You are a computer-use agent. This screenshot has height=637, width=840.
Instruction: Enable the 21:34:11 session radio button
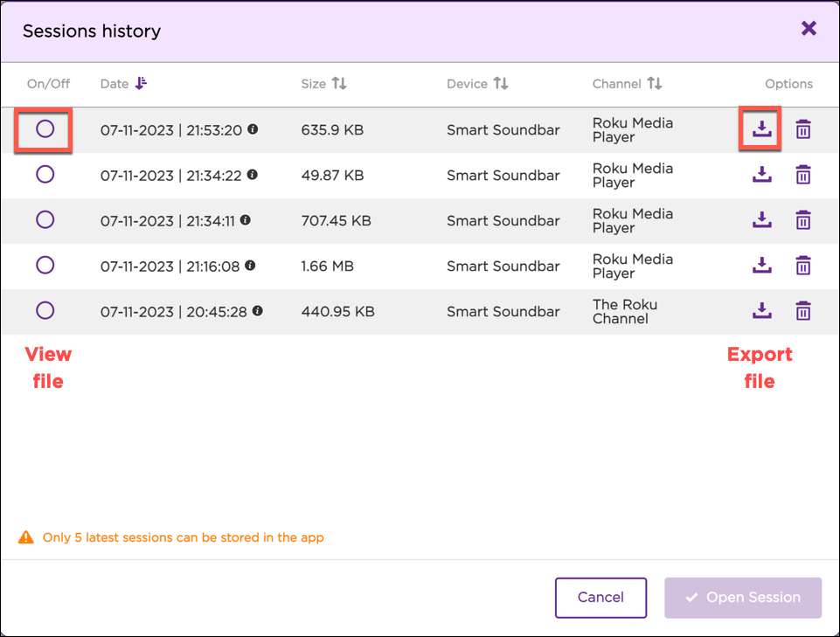pyautogui.click(x=45, y=219)
